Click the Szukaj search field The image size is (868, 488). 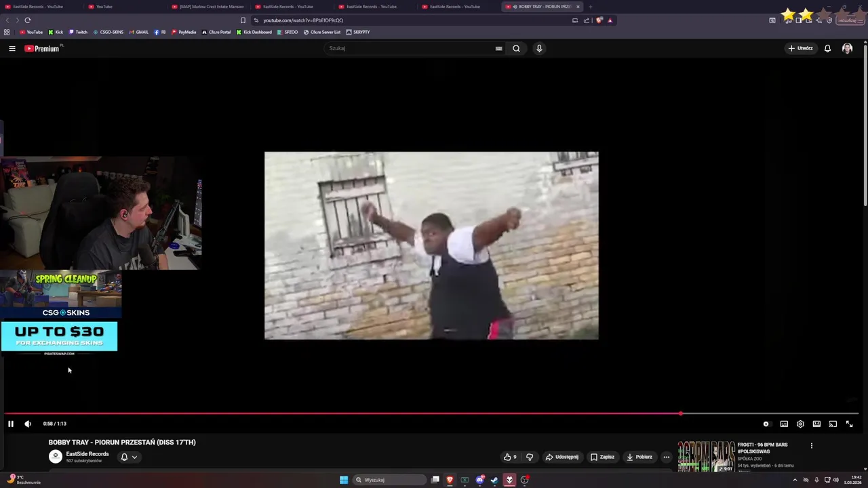[x=410, y=48]
